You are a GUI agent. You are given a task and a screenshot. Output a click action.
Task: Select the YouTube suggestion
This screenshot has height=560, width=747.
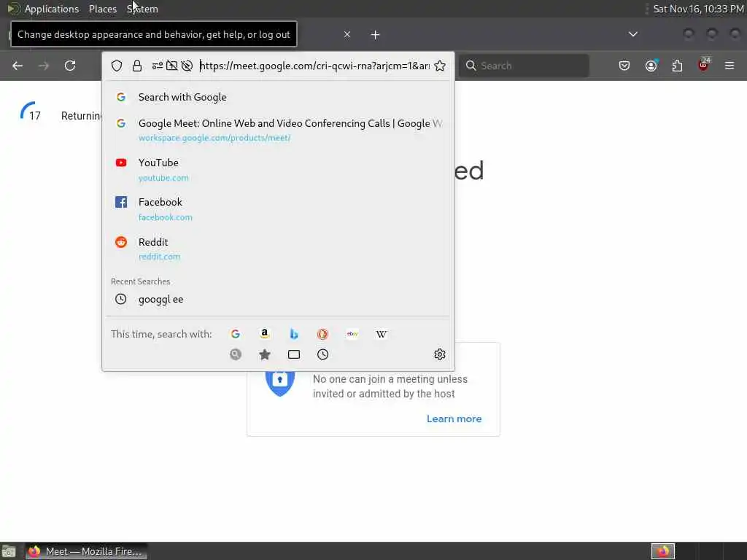[278, 169]
